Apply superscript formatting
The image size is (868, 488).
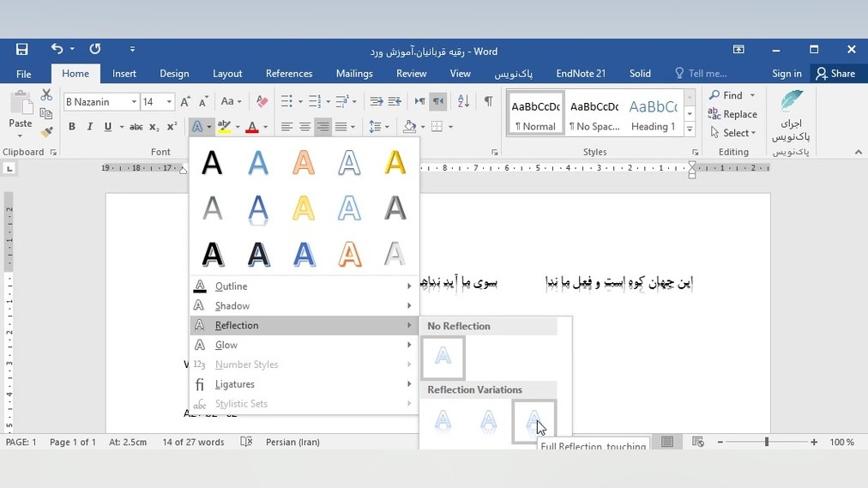172,127
